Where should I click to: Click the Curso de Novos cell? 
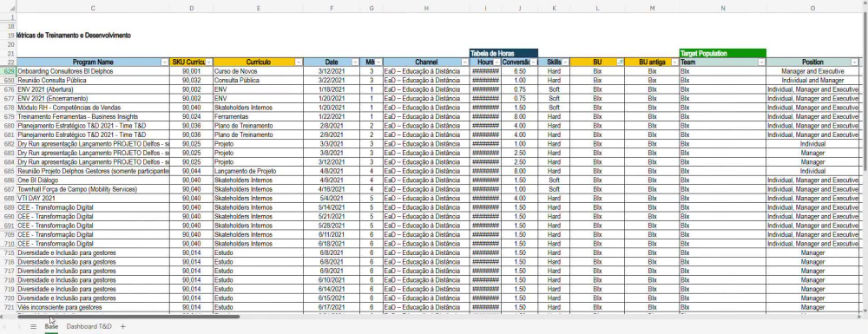point(259,71)
